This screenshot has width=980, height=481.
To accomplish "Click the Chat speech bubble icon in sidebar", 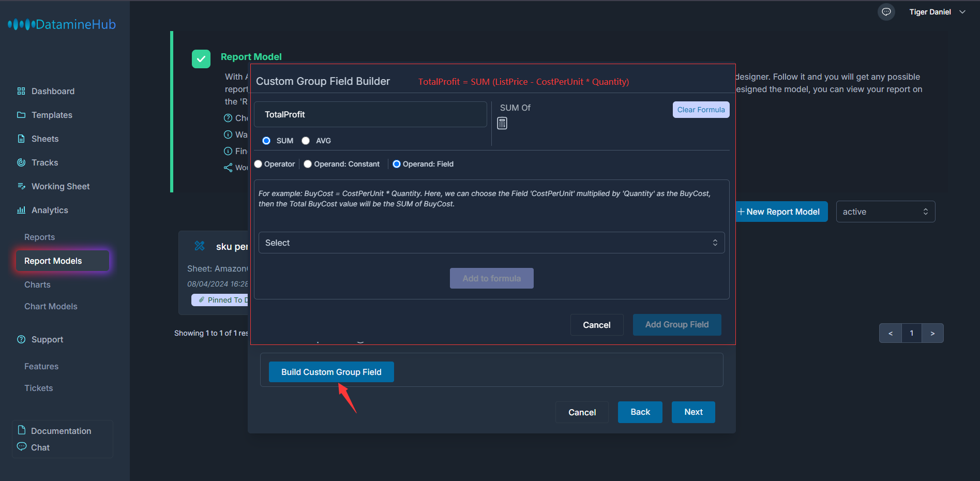I will point(22,446).
